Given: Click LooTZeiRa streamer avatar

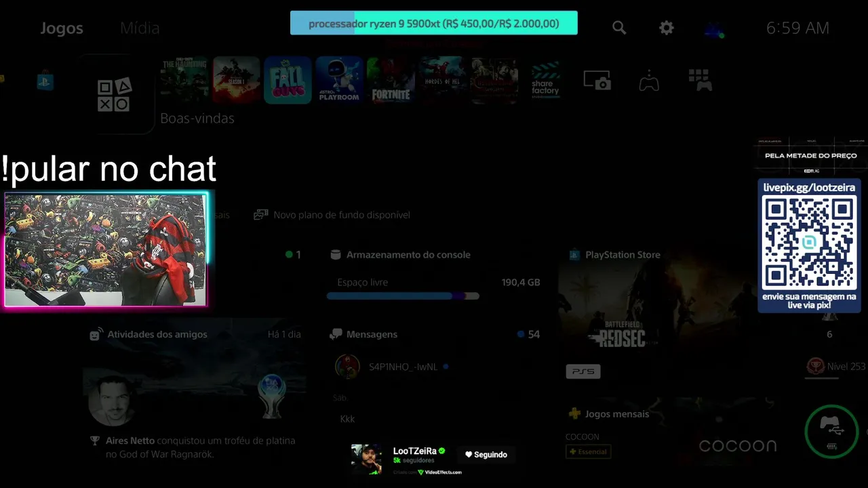Looking at the screenshot, I should tap(366, 459).
